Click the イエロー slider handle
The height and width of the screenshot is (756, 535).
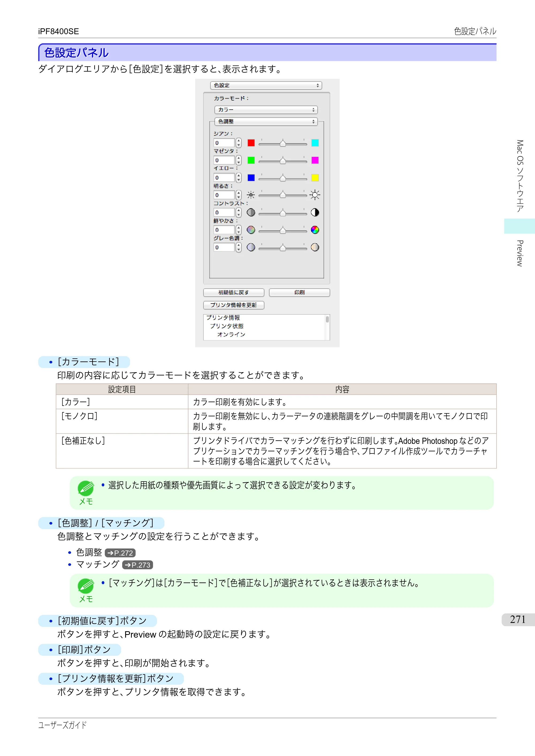283,178
